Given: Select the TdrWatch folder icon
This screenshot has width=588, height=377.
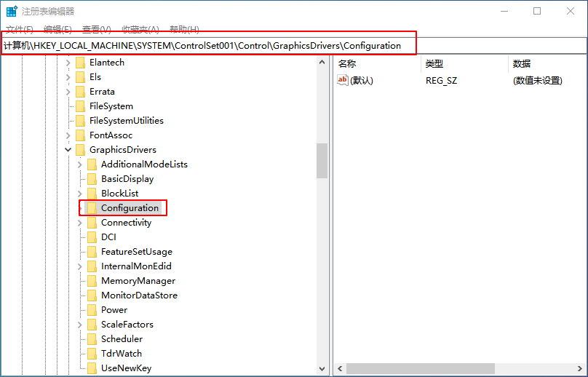Looking at the screenshot, I should pyautogui.click(x=92, y=354).
